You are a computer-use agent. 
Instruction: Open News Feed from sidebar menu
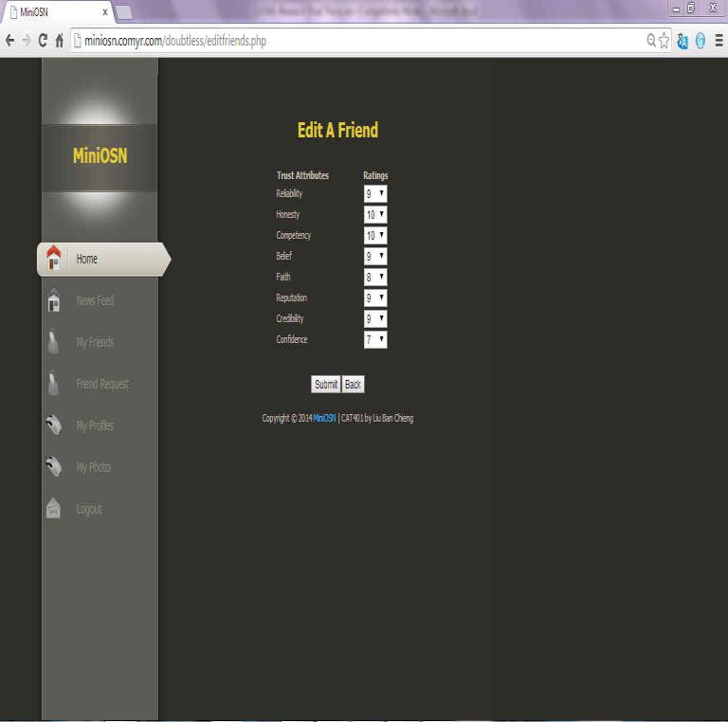click(x=95, y=300)
